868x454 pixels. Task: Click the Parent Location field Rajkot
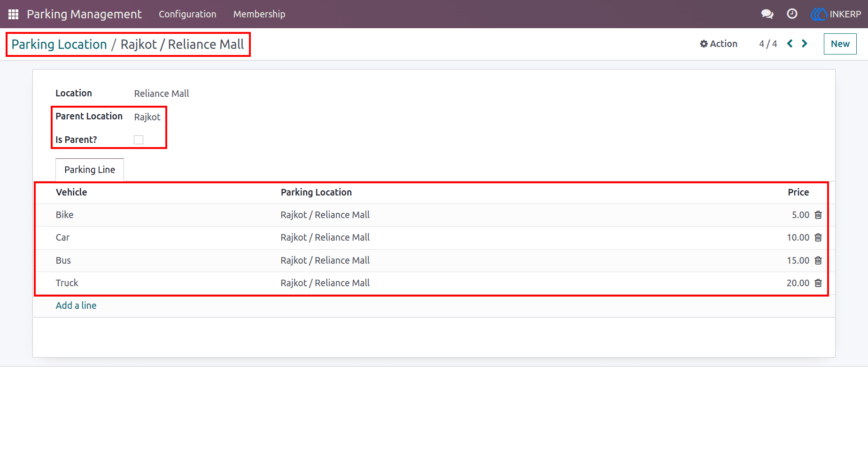[x=147, y=117]
